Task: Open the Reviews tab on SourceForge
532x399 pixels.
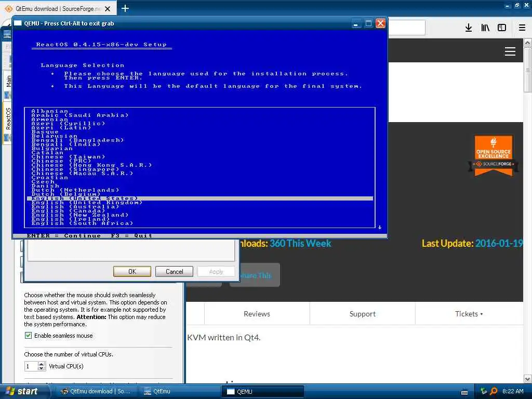Action: 257,314
